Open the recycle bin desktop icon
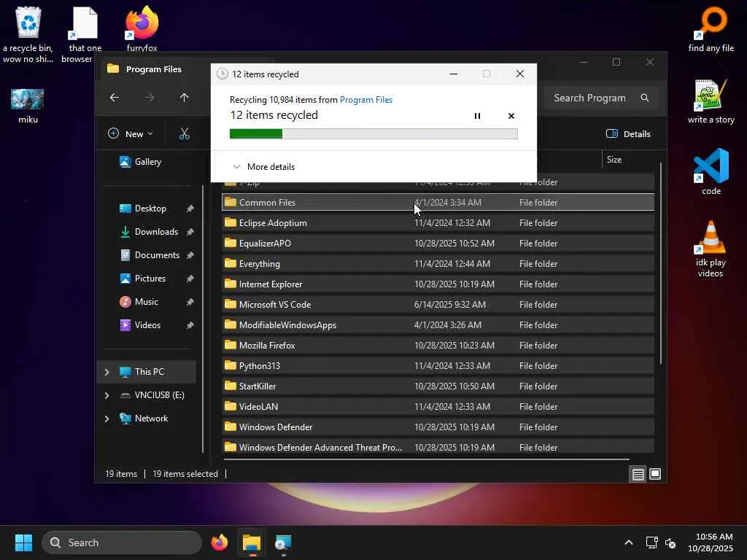Viewport: 747px width, 560px height. tap(28, 34)
